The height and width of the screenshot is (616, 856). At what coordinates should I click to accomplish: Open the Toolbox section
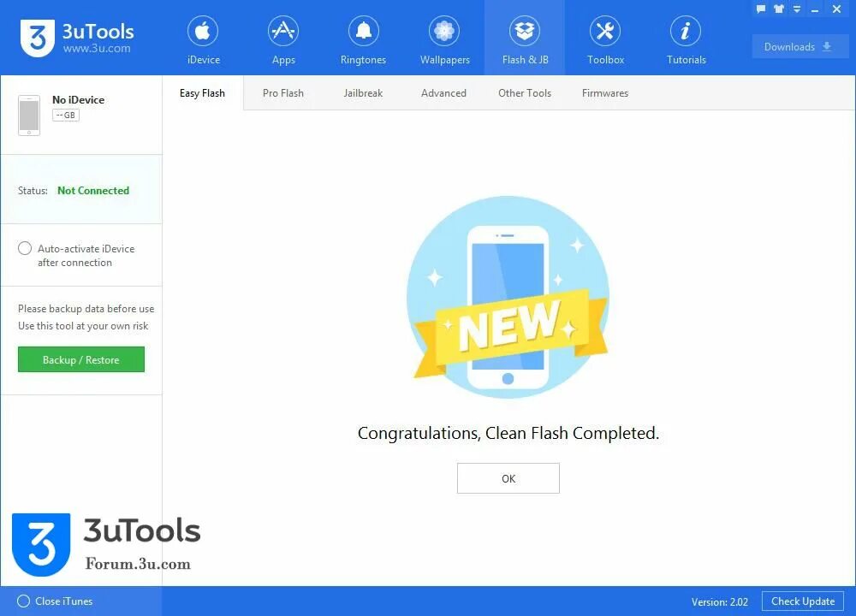pyautogui.click(x=605, y=40)
